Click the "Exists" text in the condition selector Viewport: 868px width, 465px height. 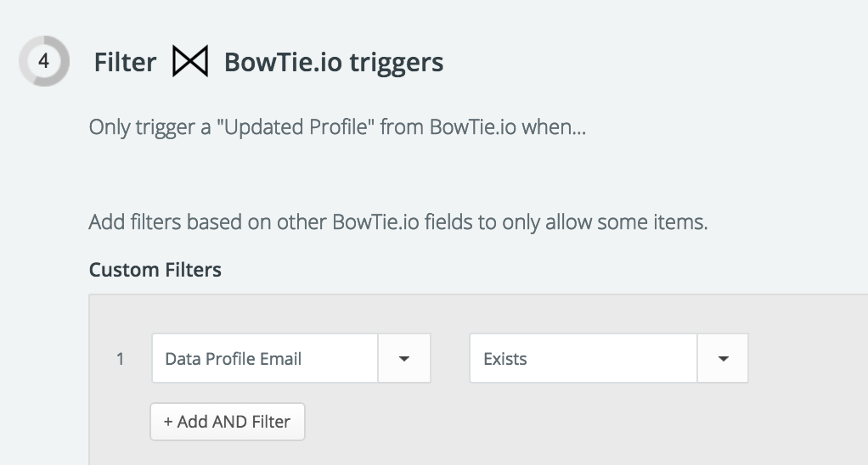504,359
